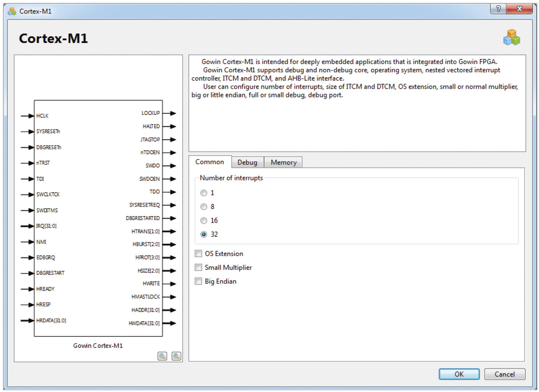Image resolution: width=539 pixels, height=392 pixels.
Task: Click the Cortex-M1 title bar app icon
Action: pyautogui.click(x=12, y=11)
